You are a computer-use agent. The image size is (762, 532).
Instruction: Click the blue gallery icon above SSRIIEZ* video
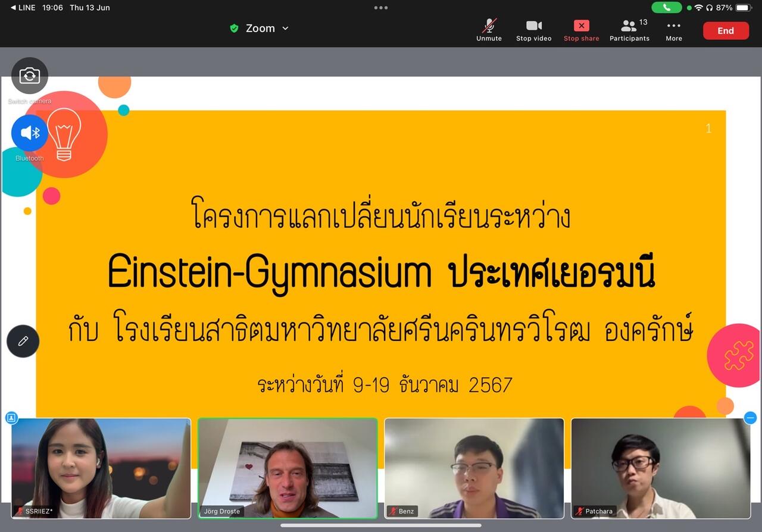11,418
